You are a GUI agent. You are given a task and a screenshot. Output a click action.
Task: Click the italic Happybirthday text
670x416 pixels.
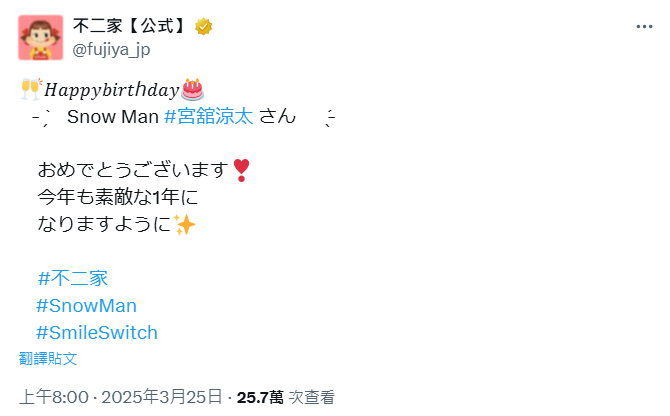pyautogui.click(x=112, y=90)
